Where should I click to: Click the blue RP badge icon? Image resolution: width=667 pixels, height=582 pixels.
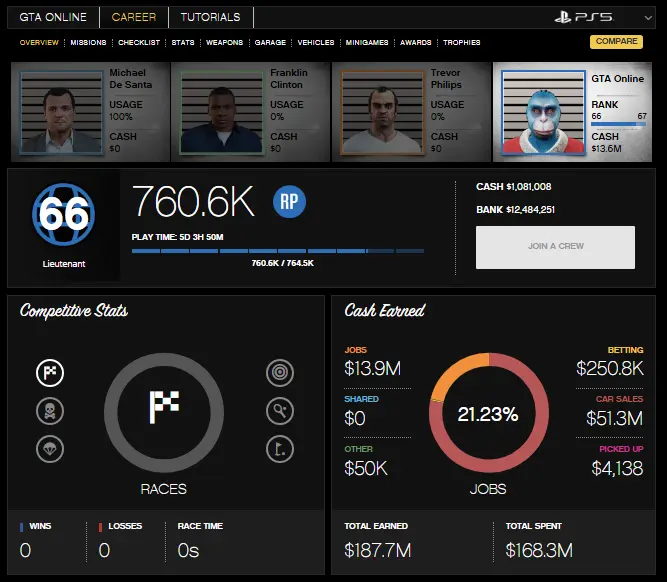coord(290,202)
